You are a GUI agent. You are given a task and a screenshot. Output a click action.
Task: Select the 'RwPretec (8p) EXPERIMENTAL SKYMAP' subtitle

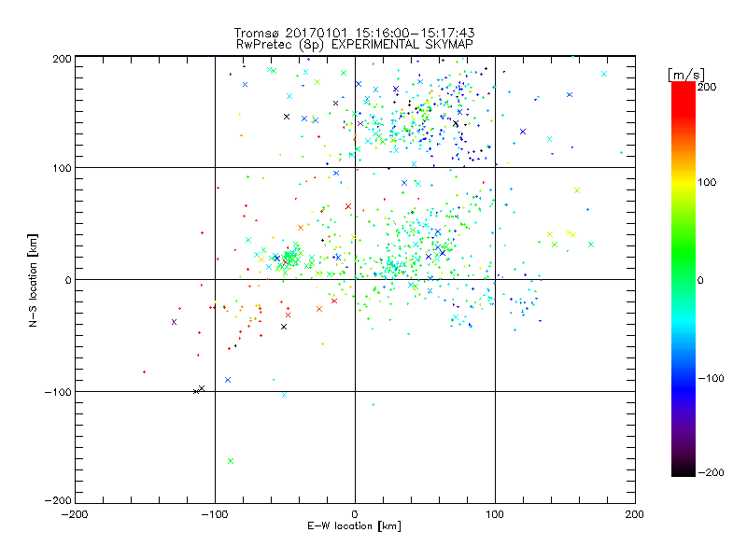[355, 45]
